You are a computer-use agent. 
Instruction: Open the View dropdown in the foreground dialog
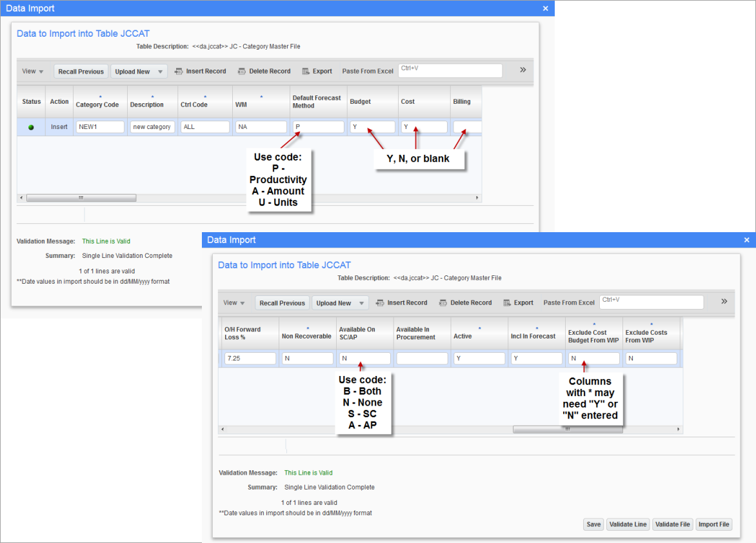click(x=234, y=302)
